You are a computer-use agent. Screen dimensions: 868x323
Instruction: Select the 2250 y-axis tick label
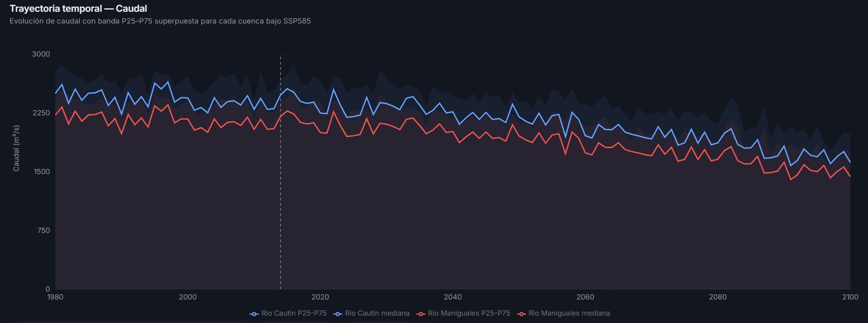[x=41, y=113]
